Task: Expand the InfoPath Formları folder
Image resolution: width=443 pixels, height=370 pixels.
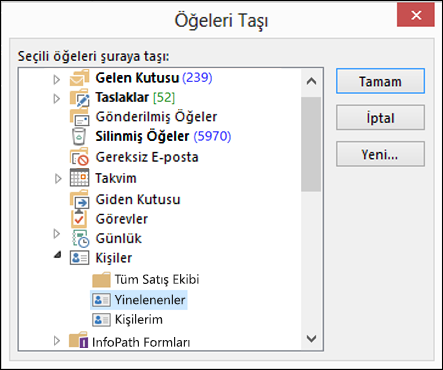Action: (57, 341)
